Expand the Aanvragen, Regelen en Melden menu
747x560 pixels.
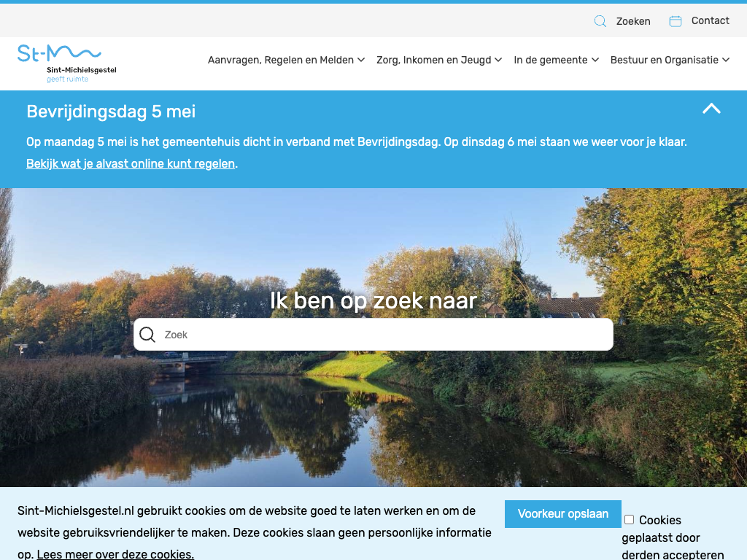pos(286,60)
